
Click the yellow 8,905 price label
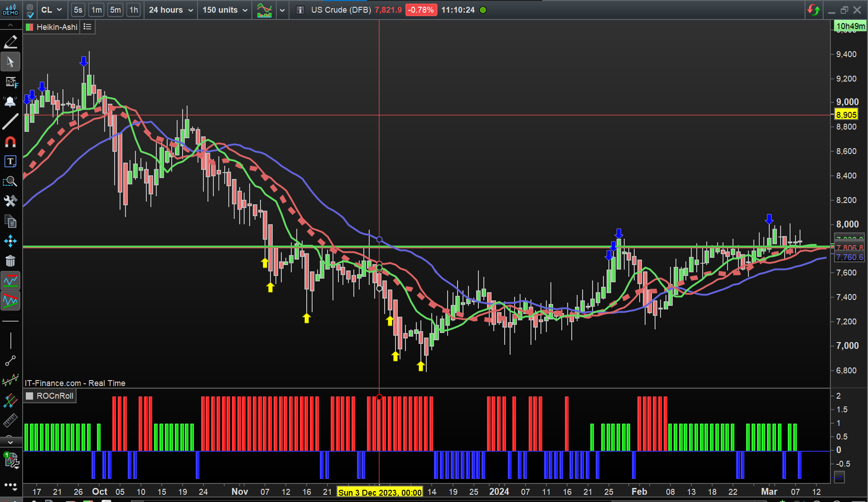[x=846, y=115]
